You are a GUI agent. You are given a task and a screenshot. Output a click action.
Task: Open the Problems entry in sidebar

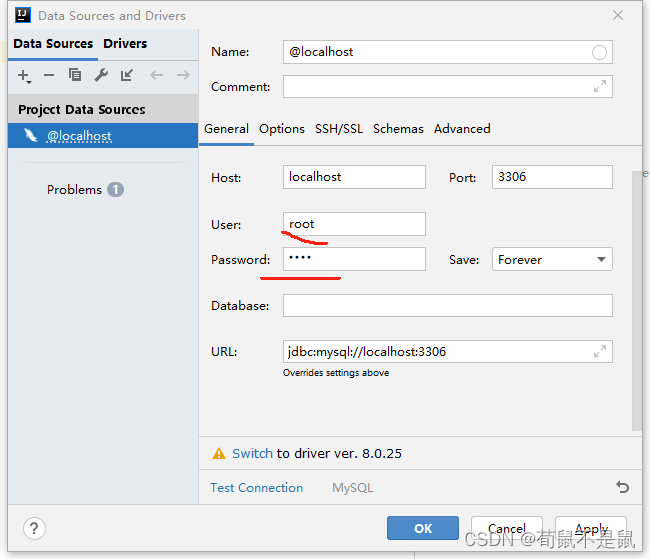coord(74,190)
